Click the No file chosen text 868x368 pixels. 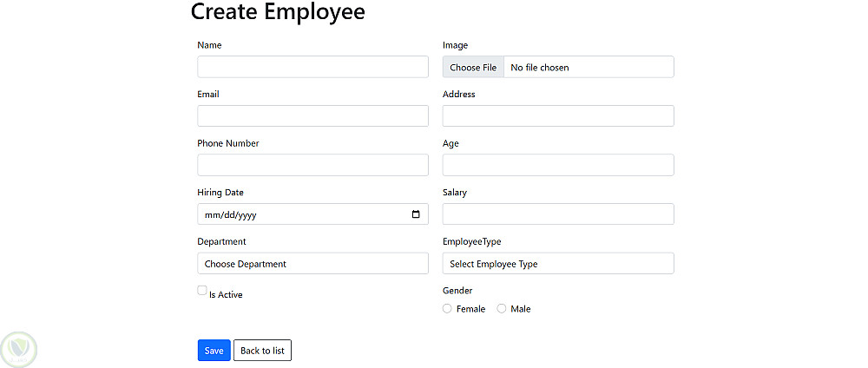[x=540, y=68]
